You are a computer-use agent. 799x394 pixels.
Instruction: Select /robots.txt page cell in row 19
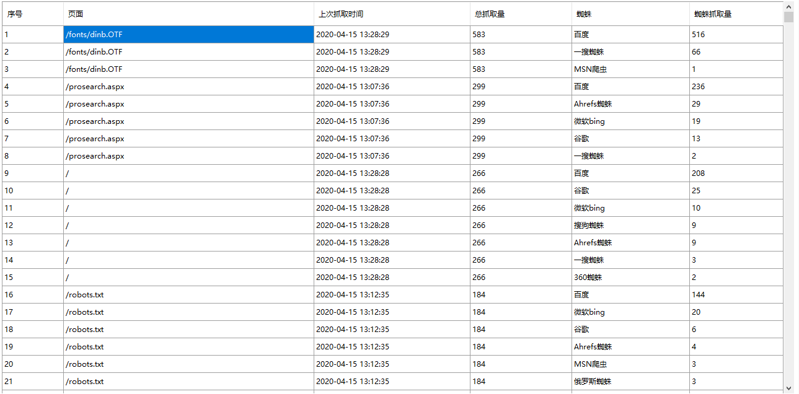189,347
